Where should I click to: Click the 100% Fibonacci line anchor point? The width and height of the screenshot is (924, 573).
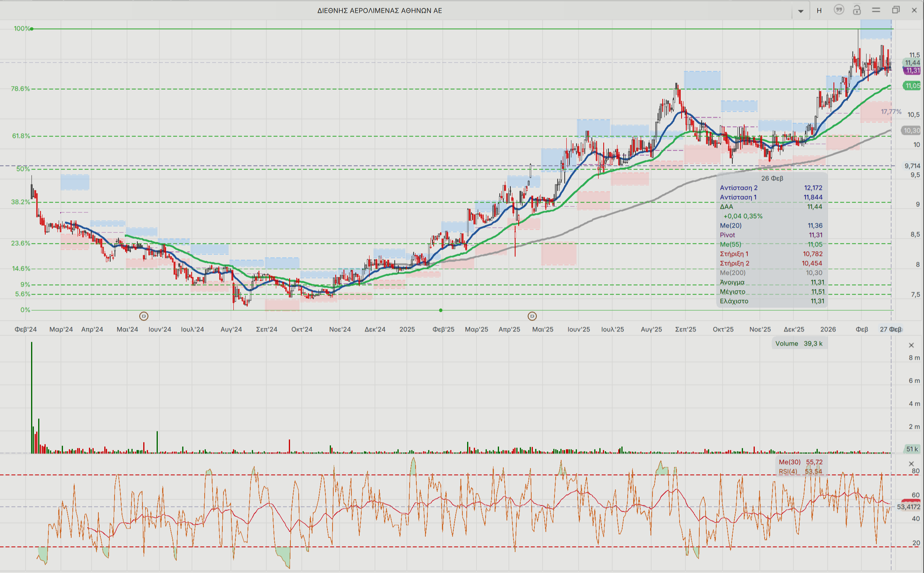[x=32, y=29]
